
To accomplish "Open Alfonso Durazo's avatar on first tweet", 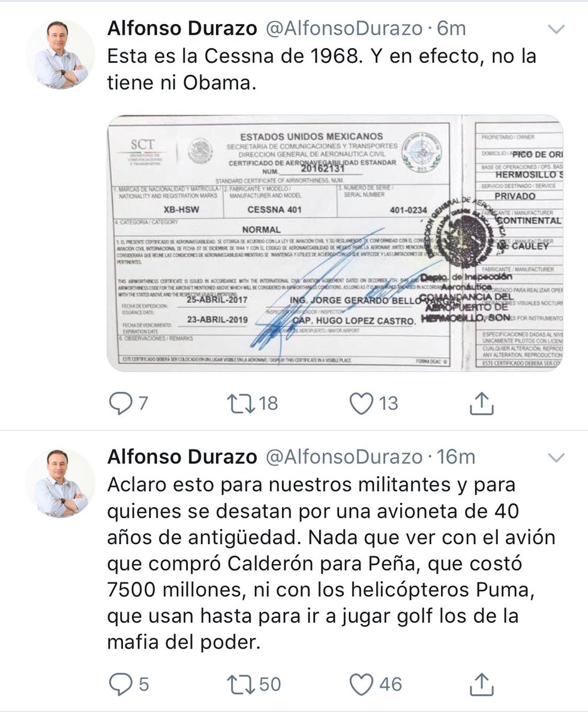I will [x=60, y=55].
